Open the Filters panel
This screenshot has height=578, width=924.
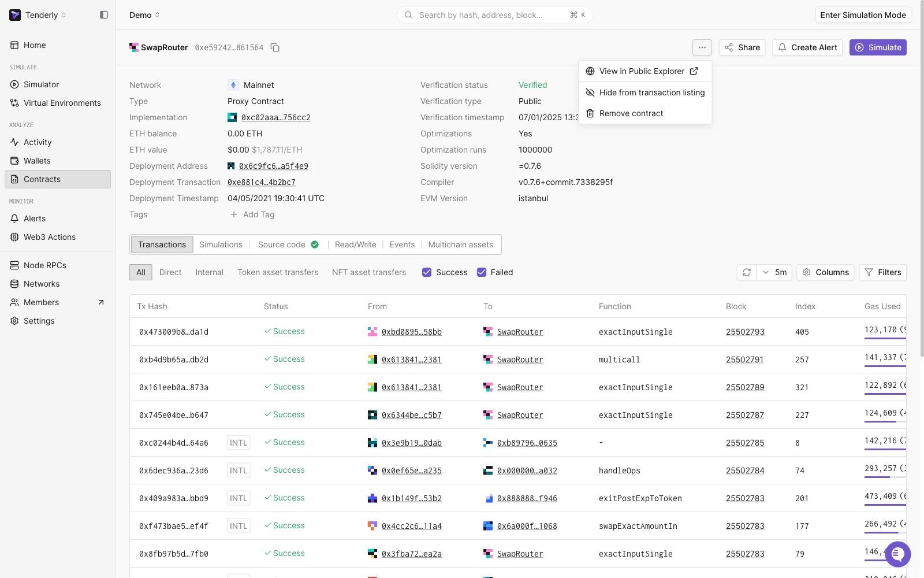[x=882, y=272]
